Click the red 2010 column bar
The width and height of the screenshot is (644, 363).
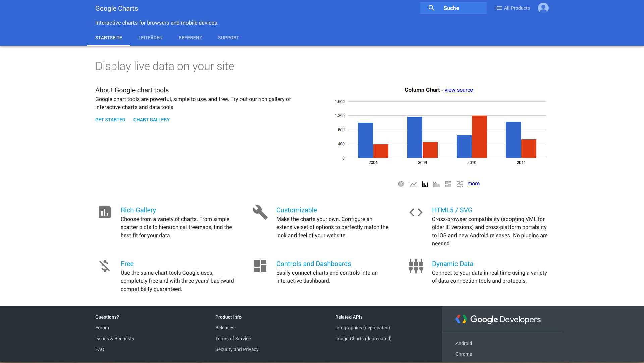479,137
